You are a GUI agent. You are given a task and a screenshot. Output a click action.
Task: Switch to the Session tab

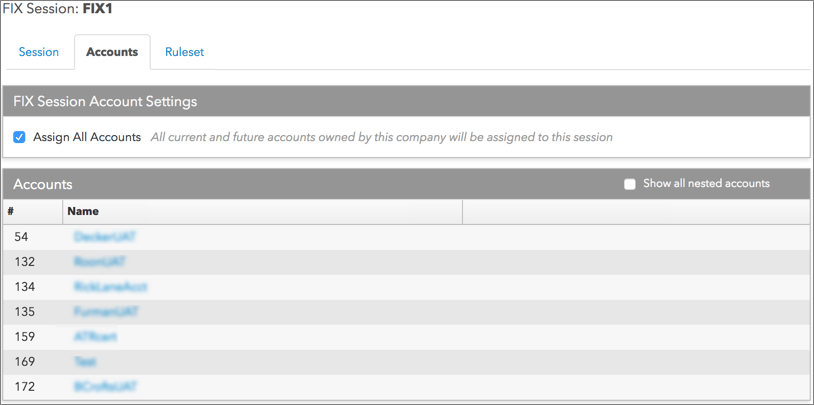click(x=38, y=52)
